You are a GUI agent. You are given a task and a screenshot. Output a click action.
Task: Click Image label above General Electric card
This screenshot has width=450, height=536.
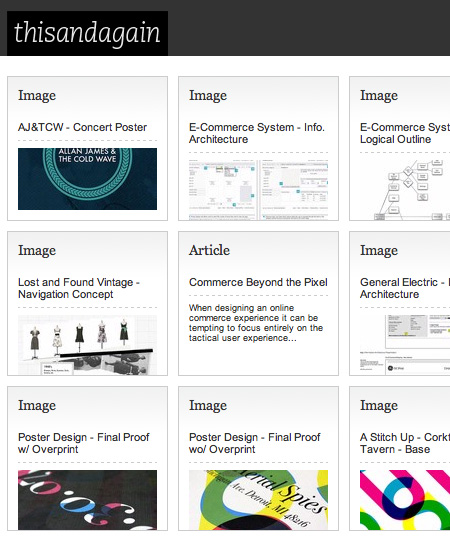(x=379, y=251)
